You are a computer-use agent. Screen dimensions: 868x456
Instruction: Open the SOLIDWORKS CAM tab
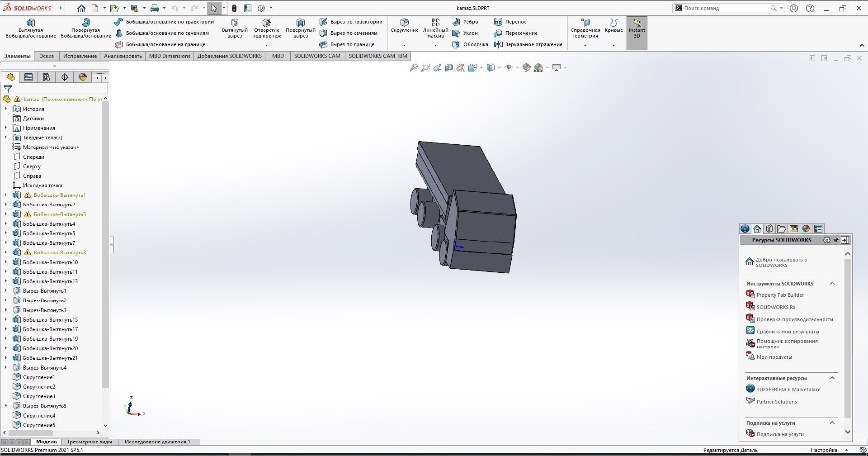317,56
